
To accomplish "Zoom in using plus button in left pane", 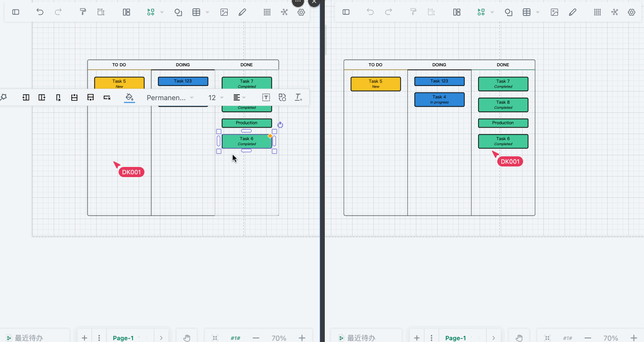I will click(x=302, y=338).
